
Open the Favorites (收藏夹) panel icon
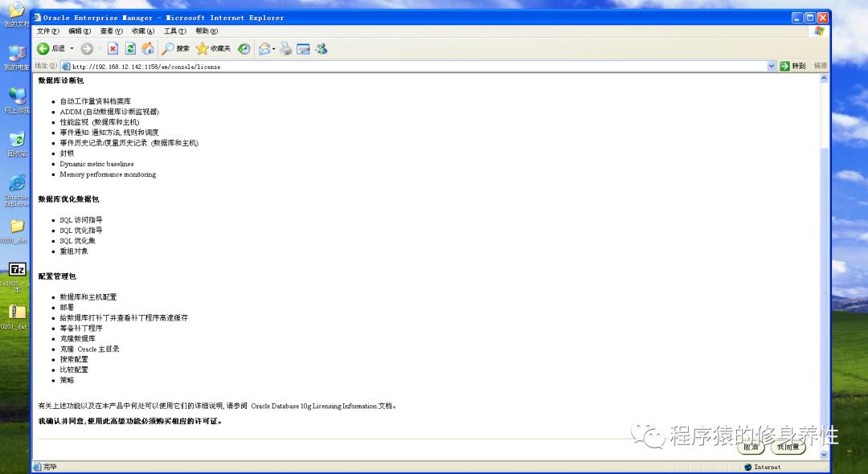(x=202, y=48)
